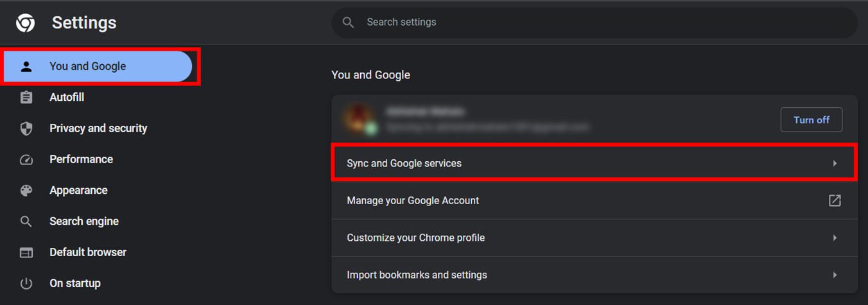Go to Privacy and security settings

(98, 128)
